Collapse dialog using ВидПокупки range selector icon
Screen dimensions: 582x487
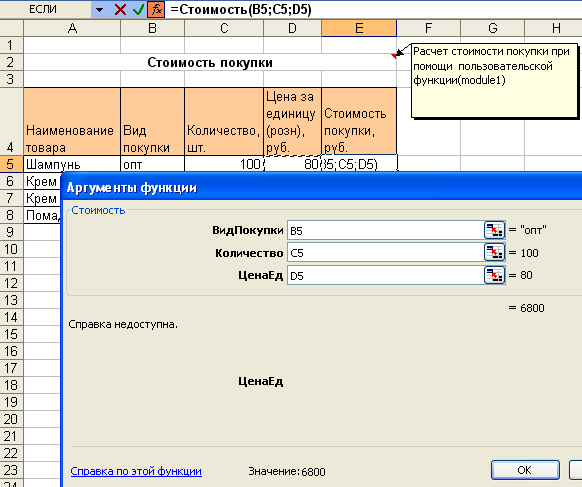point(494,230)
